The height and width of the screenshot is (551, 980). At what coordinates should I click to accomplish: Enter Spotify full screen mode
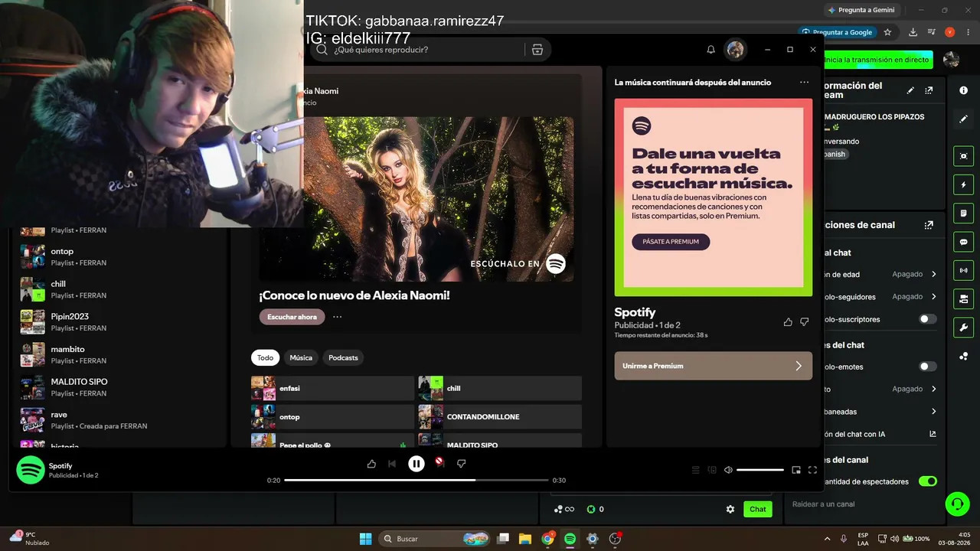(812, 470)
